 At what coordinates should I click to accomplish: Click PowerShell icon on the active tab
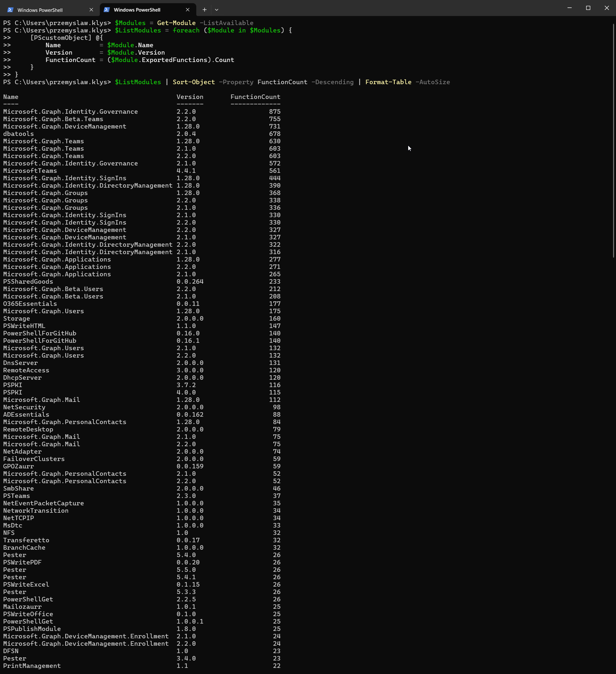107,10
